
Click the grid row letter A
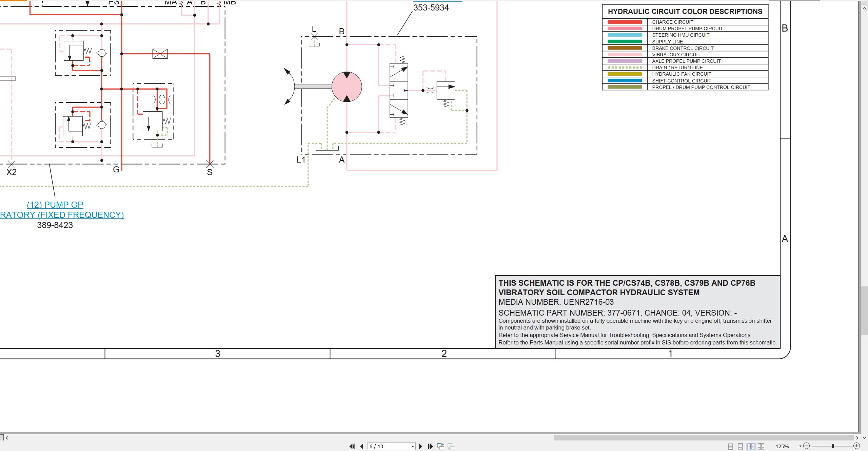click(x=785, y=239)
